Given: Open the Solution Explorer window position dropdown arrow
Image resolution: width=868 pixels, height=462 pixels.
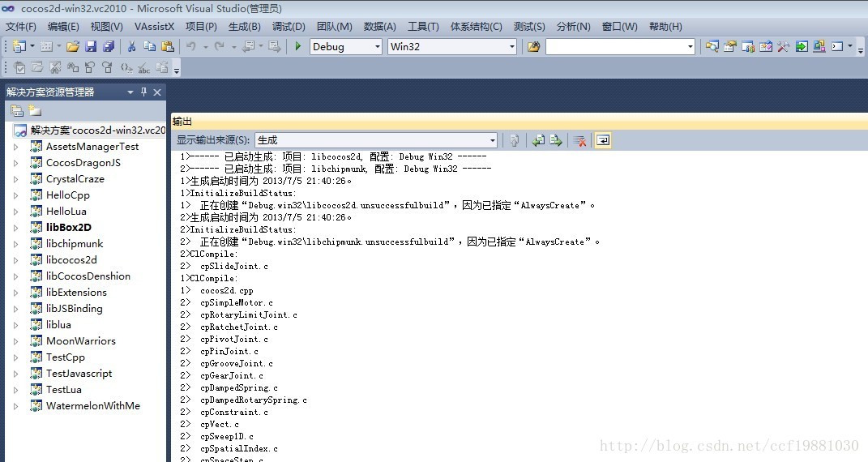Looking at the screenshot, I should (x=130, y=92).
